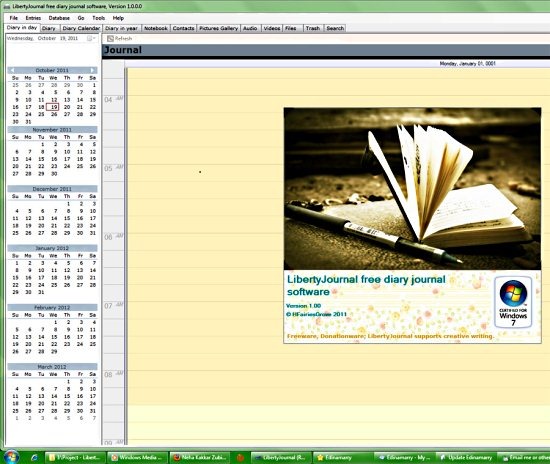Viewport: 550px width, 464px height.
Task: Select November 15 in the calendar
Action: [41, 159]
